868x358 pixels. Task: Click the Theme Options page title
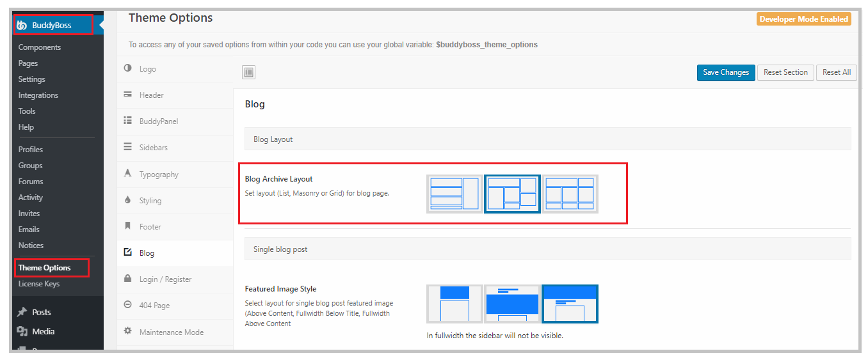point(171,18)
